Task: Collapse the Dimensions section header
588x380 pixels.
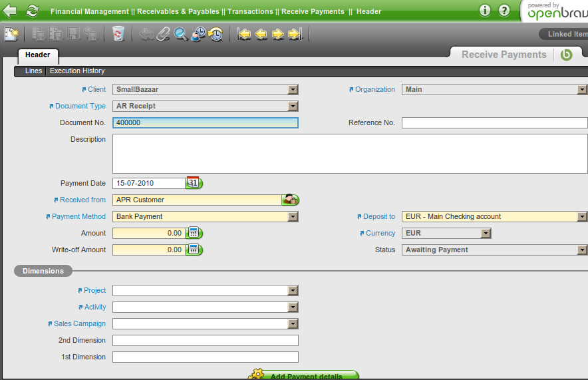Action: tap(43, 271)
